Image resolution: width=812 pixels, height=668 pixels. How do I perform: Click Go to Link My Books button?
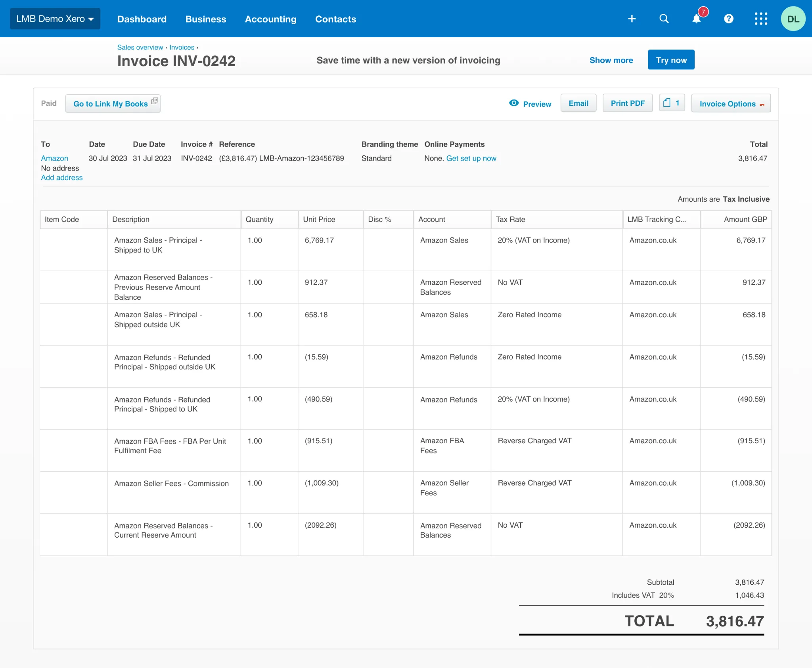pyautogui.click(x=113, y=103)
